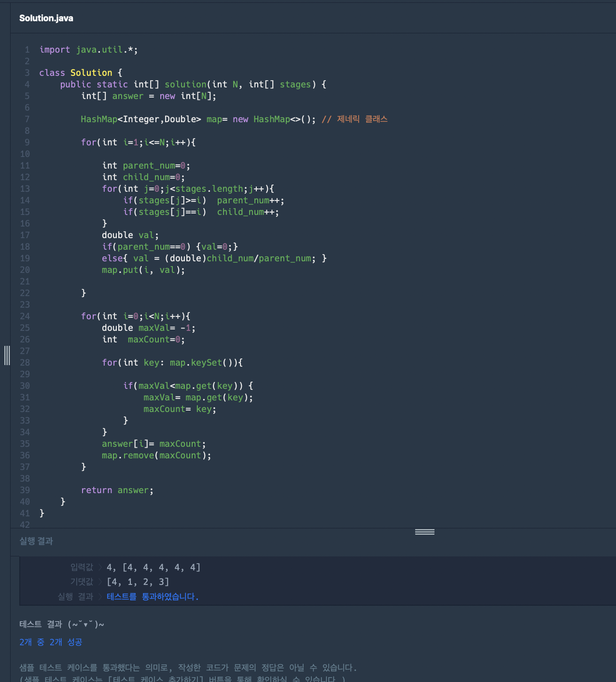Click the 'for(int i=0;i<N;i++){' line
This screenshot has height=682, width=616.
pyautogui.click(x=136, y=316)
